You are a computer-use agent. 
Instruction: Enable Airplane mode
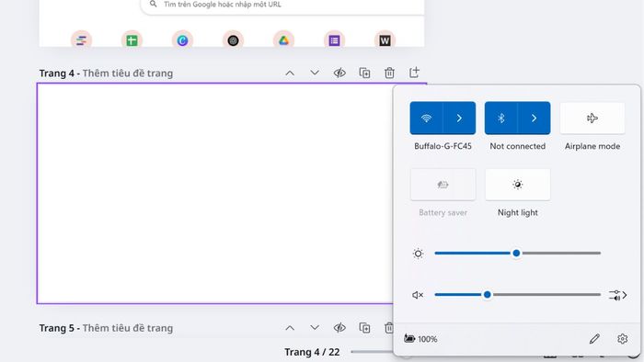pyautogui.click(x=592, y=119)
